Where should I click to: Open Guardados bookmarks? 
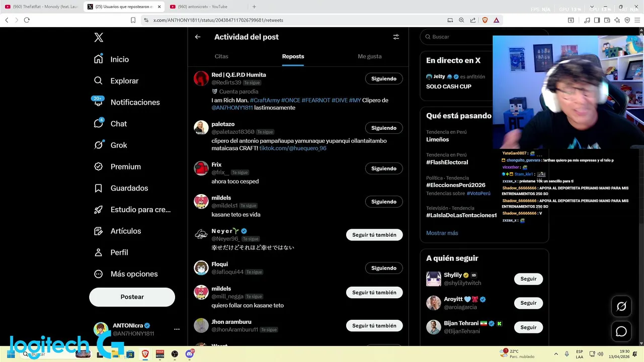pos(121,188)
